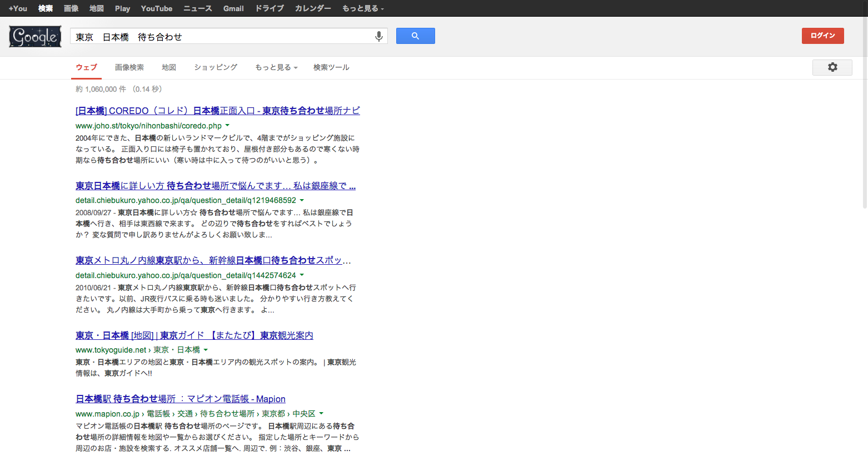Expand arrow beside q1442574624 chiebukuro URL

[x=302, y=275]
